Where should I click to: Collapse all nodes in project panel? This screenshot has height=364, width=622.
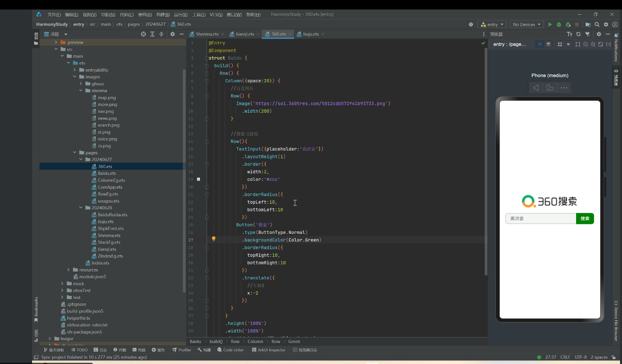tap(161, 34)
